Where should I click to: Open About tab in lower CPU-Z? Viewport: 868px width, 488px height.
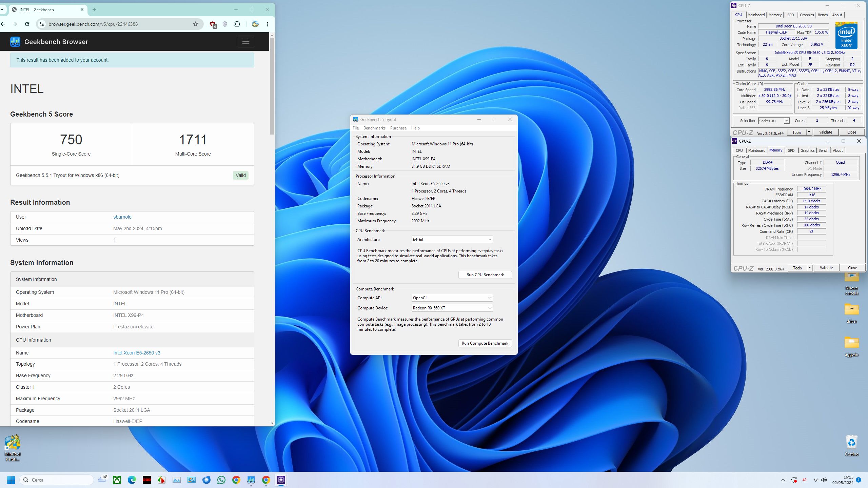tap(838, 150)
